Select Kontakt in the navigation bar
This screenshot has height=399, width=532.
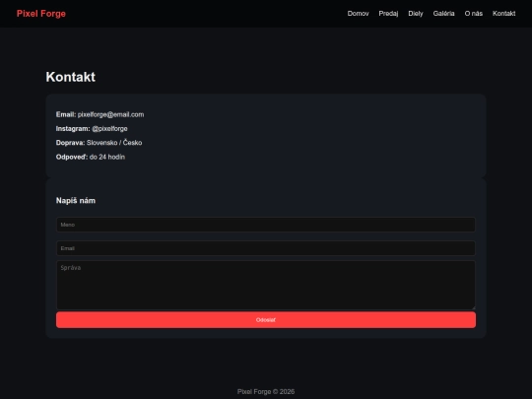pyautogui.click(x=503, y=14)
